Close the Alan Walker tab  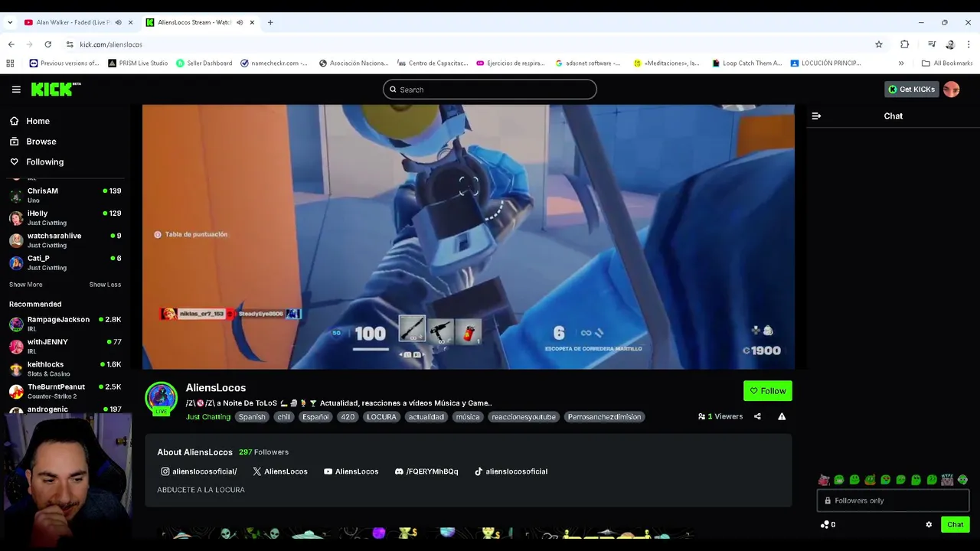pyautogui.click(x=130, y=22)
